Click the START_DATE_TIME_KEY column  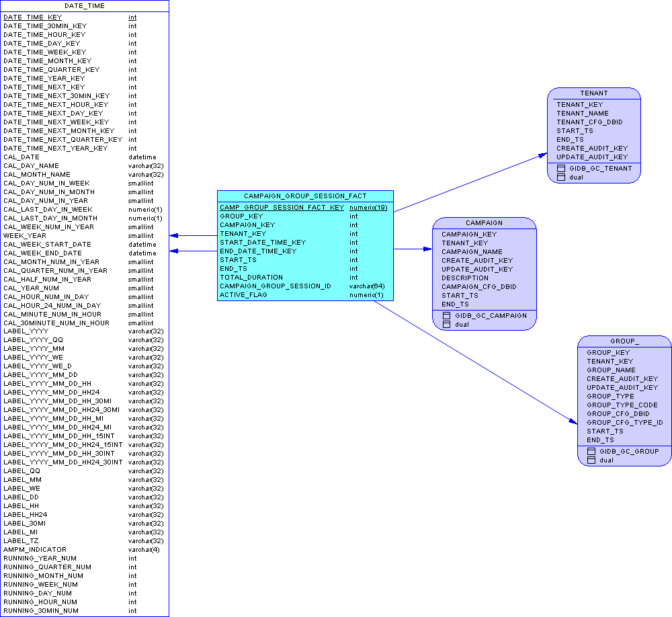(x=263, y=242)
